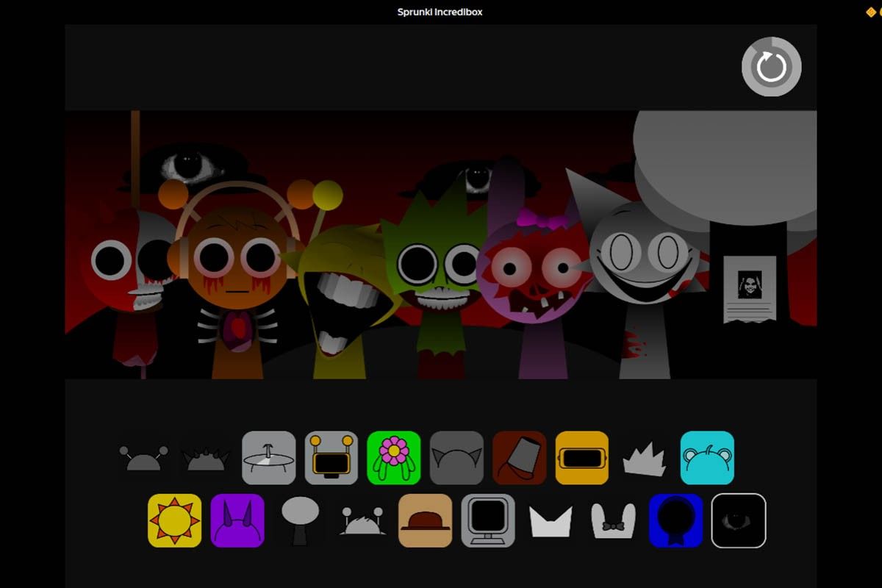Choose the green pink-flower character icon
This screenshot has height=588, width=882.
tap(394, 458)
